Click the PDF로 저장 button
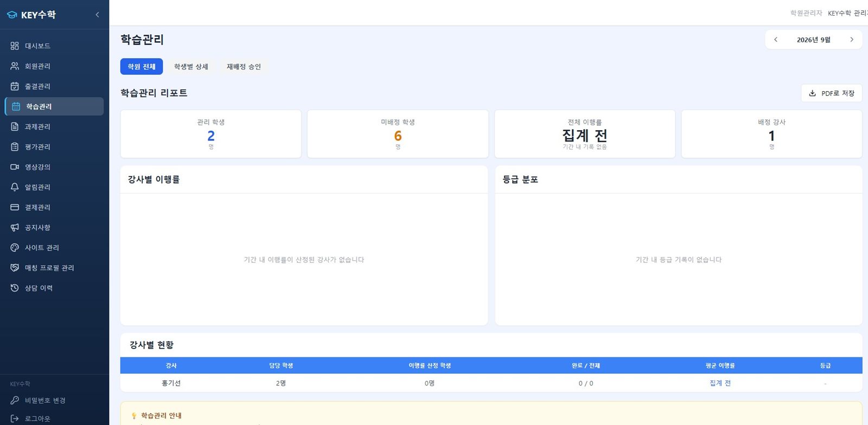The width and height of the screenshot is (868, 425). click(x=832, y=93)
